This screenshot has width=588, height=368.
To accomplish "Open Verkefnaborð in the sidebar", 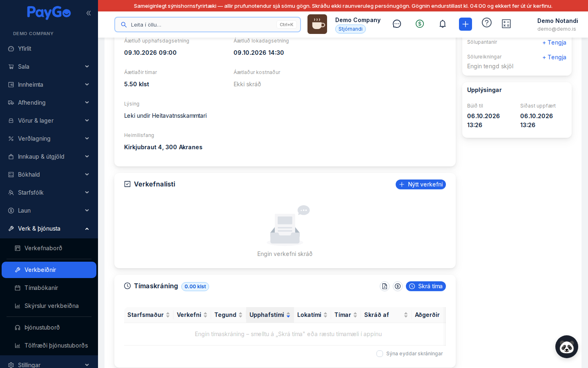I will click(49, 248).
